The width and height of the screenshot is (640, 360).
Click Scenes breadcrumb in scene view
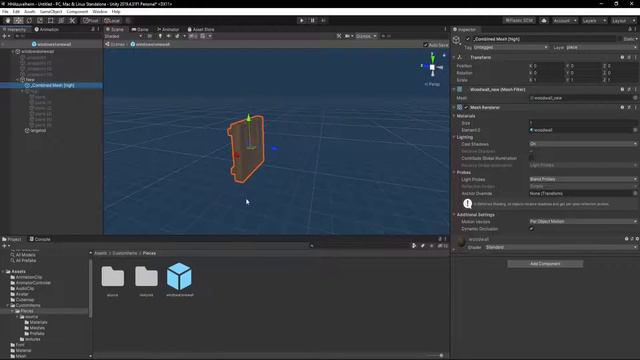115,44
